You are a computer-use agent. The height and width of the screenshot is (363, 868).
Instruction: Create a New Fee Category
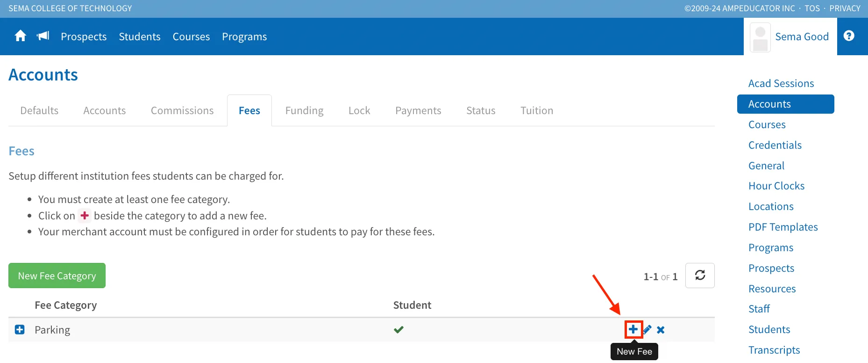click(x=57, y=276)
